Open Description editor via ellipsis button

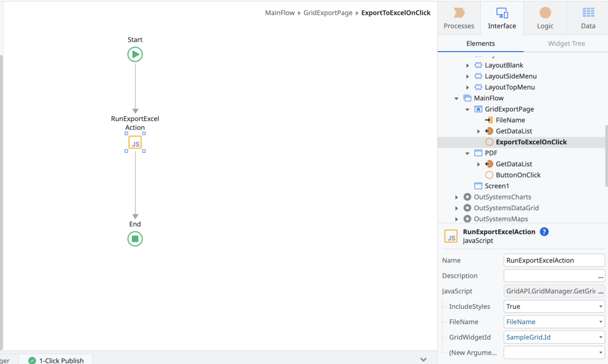(601, 276)
